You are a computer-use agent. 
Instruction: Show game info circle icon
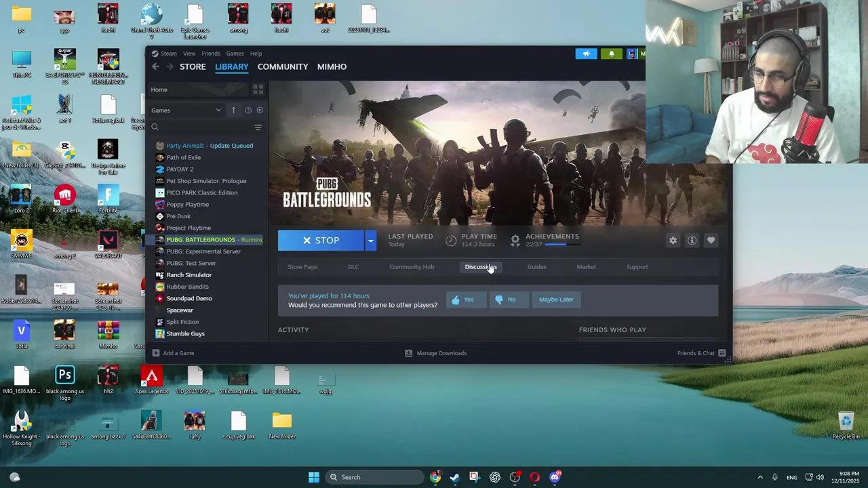click(x=692, y=241)
